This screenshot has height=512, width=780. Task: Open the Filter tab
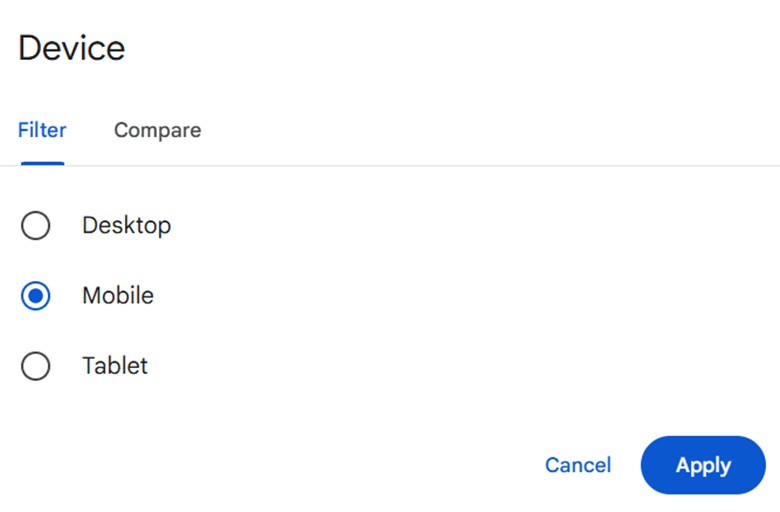(x=42, y=130)
